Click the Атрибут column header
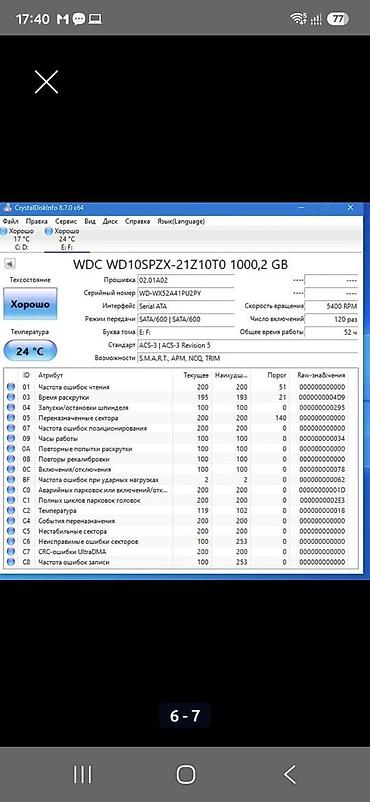This screenshot has height=802, width=370. (50, 375)
